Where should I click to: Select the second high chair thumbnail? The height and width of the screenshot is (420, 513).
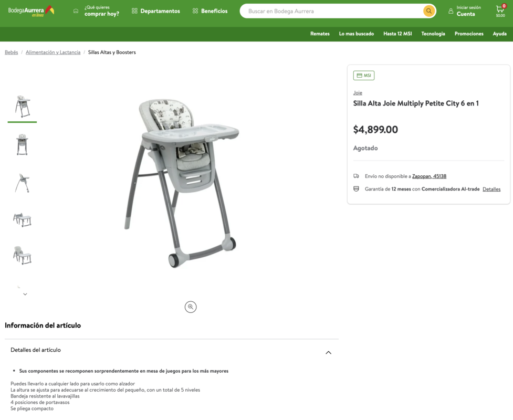[22, 144]
